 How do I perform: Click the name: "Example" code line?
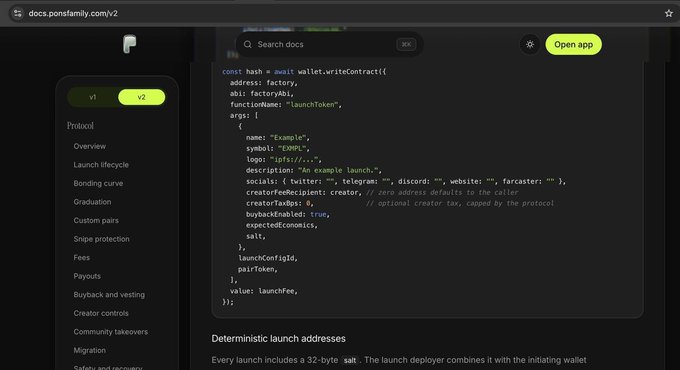click(x=278, y=138)
